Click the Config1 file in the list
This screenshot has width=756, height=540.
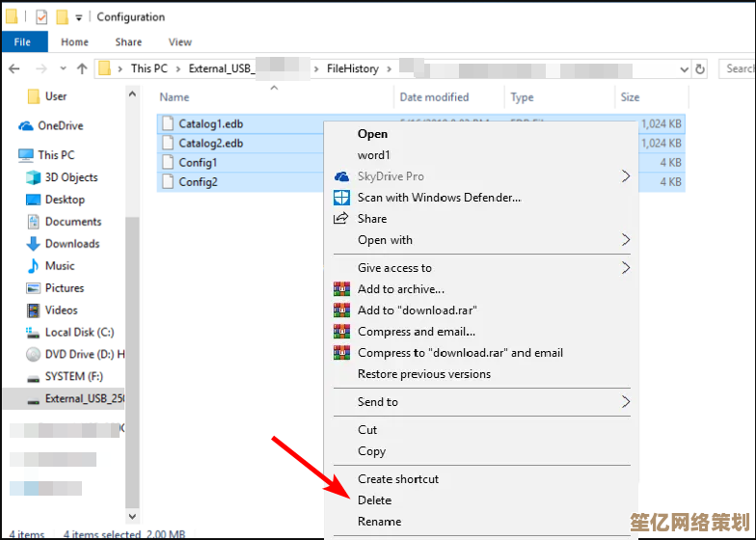point(198,163)
